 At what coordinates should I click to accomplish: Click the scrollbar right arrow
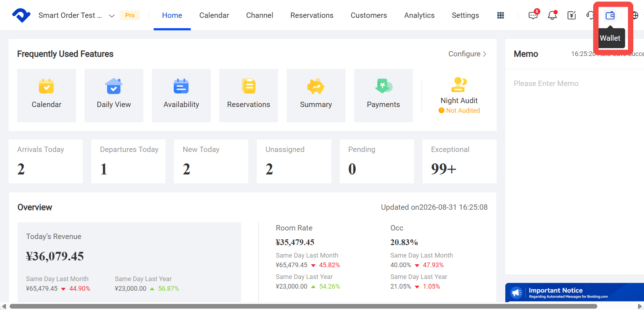click(x=640, y=306)
